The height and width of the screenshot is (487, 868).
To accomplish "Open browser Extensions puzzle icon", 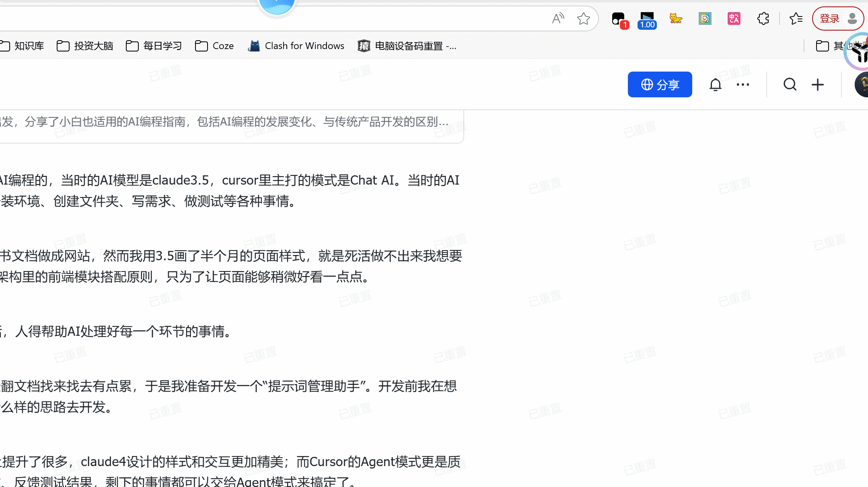I will (763, 18).
